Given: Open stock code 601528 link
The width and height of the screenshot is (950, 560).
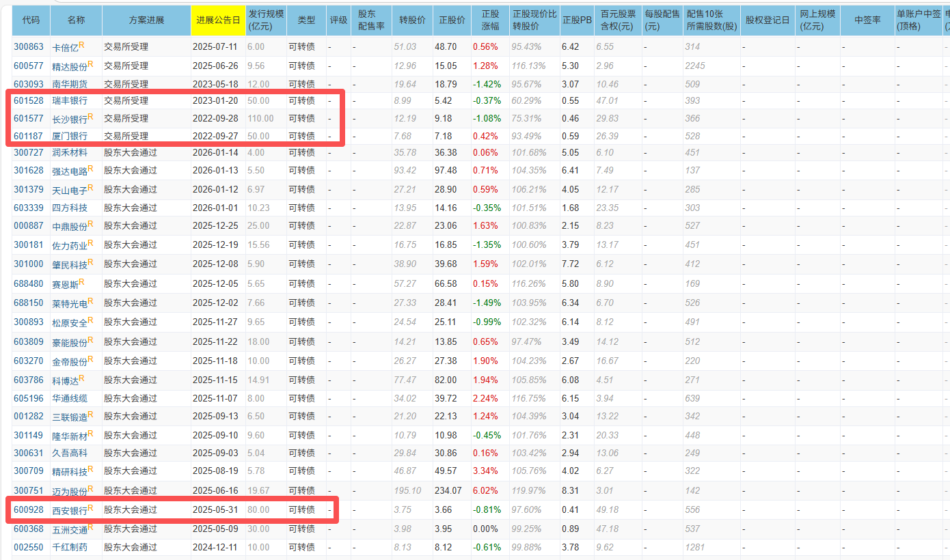Looking at the screenshot, I should point(28,100).
